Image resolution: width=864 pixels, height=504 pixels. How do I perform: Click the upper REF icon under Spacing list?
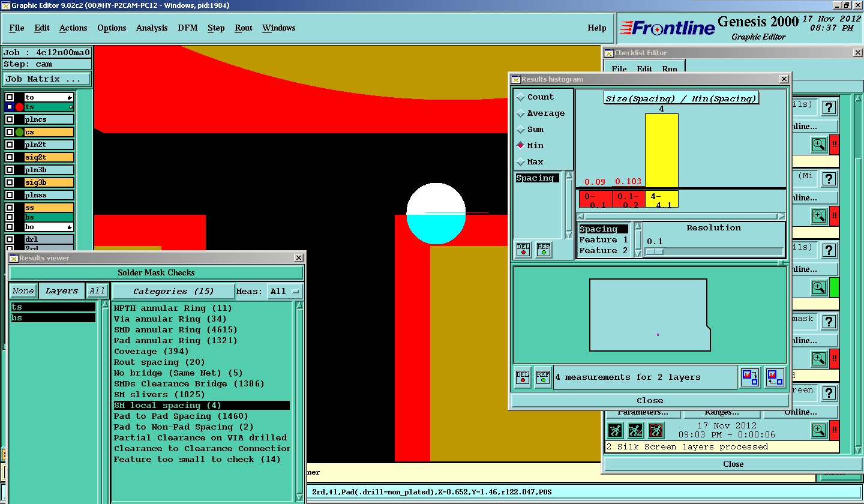click(x=543, y=249)
